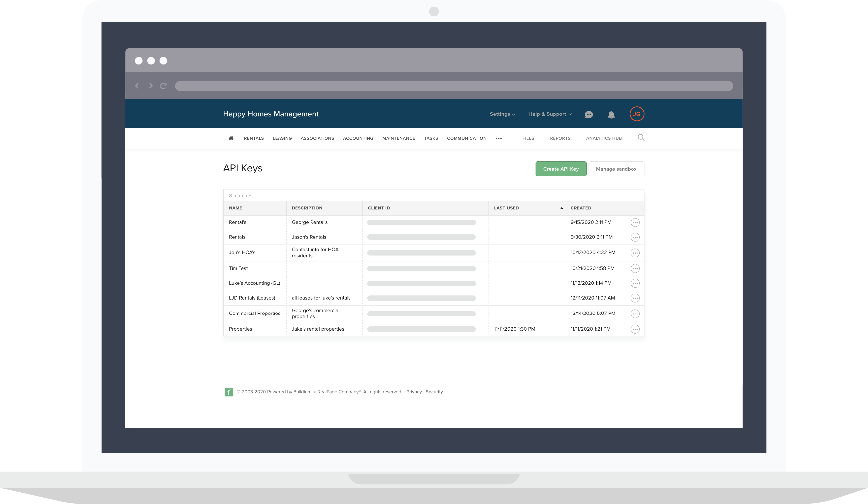Select "Luke's Accounting (GL)" name cell
This screenshot has width=868, height=504.
pyautogui.click(x=255, y=283)
